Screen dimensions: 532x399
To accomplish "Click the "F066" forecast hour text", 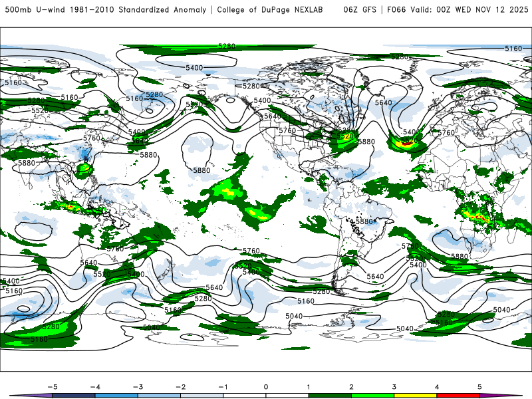I will coord(396,10).
